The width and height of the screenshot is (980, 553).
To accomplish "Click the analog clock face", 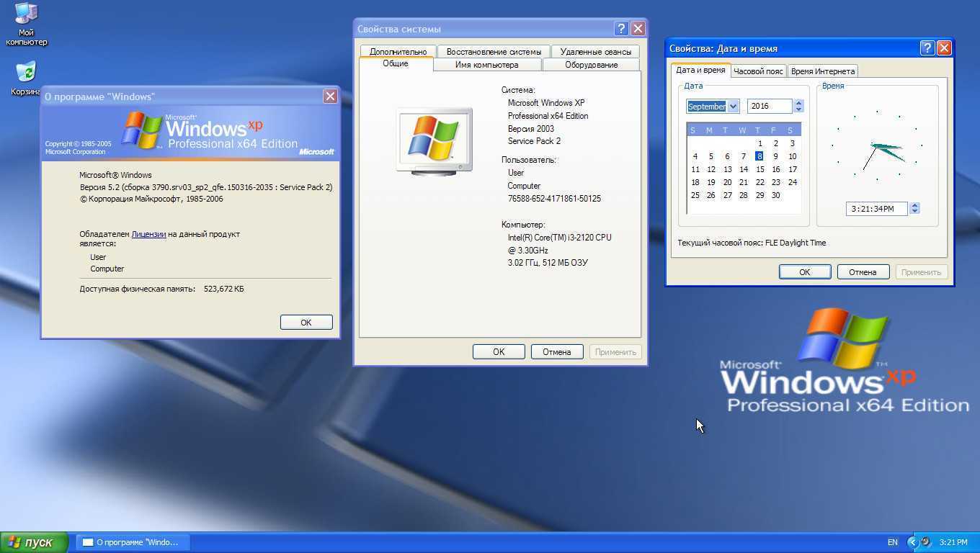I will pos(877,146).
